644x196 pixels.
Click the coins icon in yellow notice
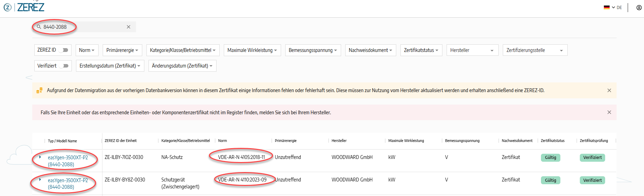(40, 90)
